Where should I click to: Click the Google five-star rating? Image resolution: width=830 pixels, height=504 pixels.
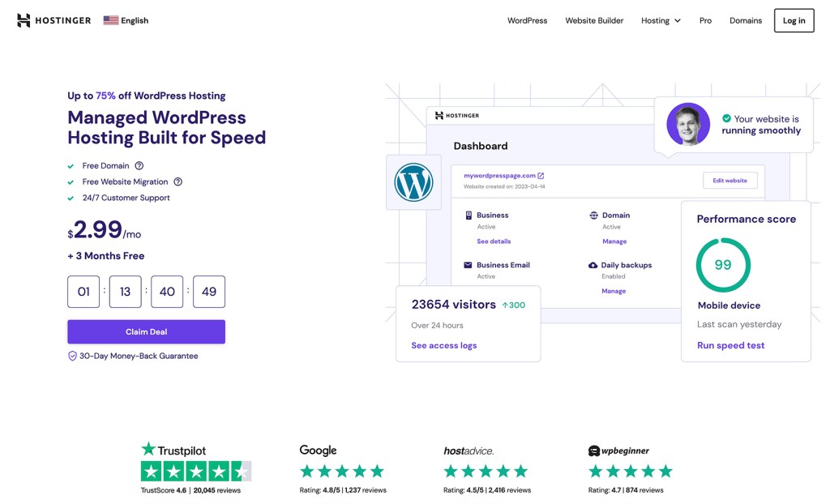click(x=342, y=471)
